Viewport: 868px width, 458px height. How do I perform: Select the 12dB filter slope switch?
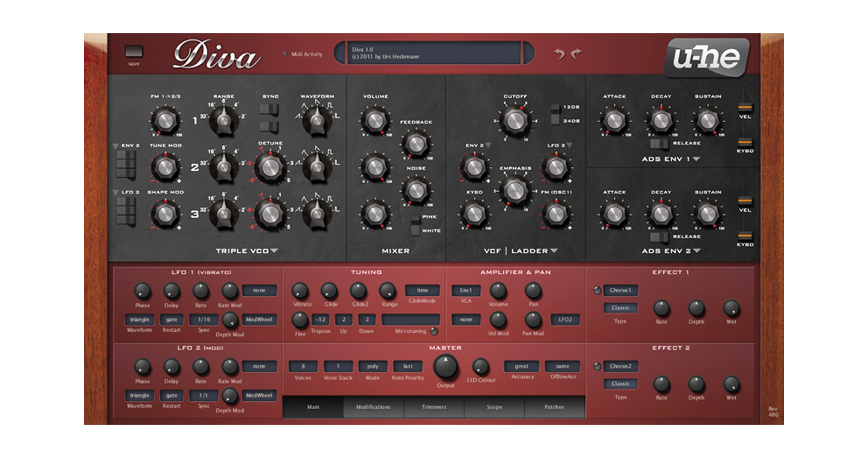point(556,109)
